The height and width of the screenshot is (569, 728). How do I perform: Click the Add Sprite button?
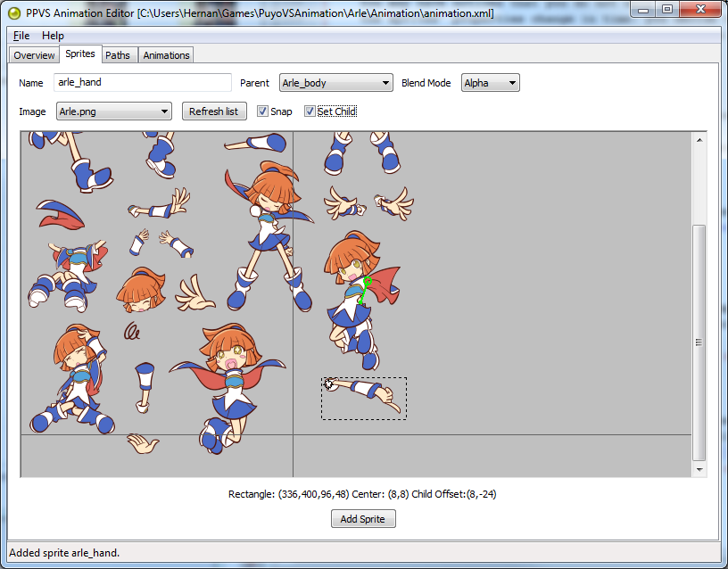[363, 519]
